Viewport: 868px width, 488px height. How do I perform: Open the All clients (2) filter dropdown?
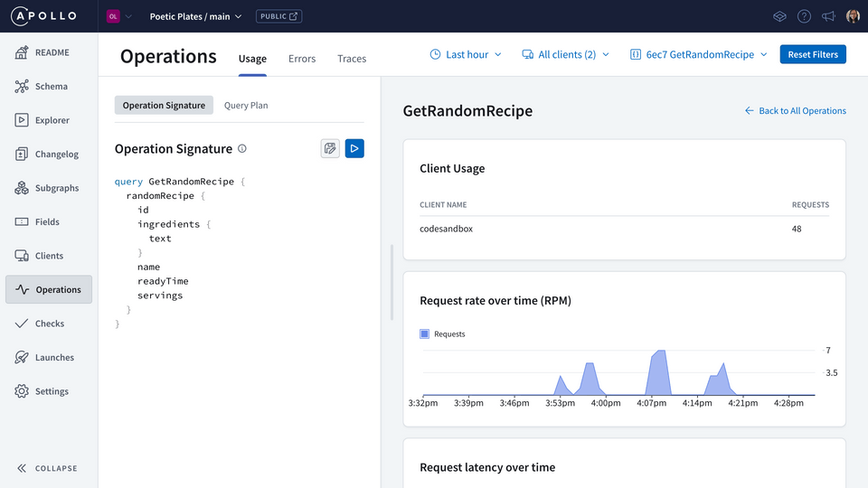point(565,54)
